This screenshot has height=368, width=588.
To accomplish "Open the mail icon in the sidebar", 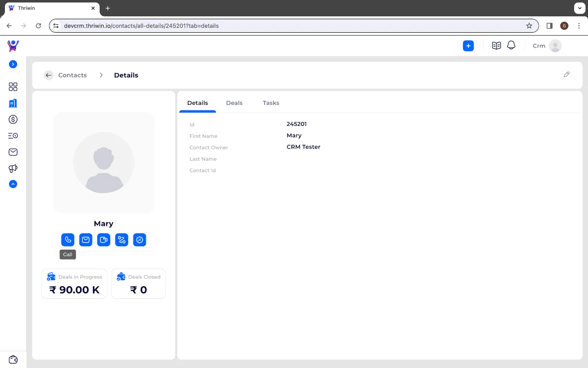I will pos(13,152).
